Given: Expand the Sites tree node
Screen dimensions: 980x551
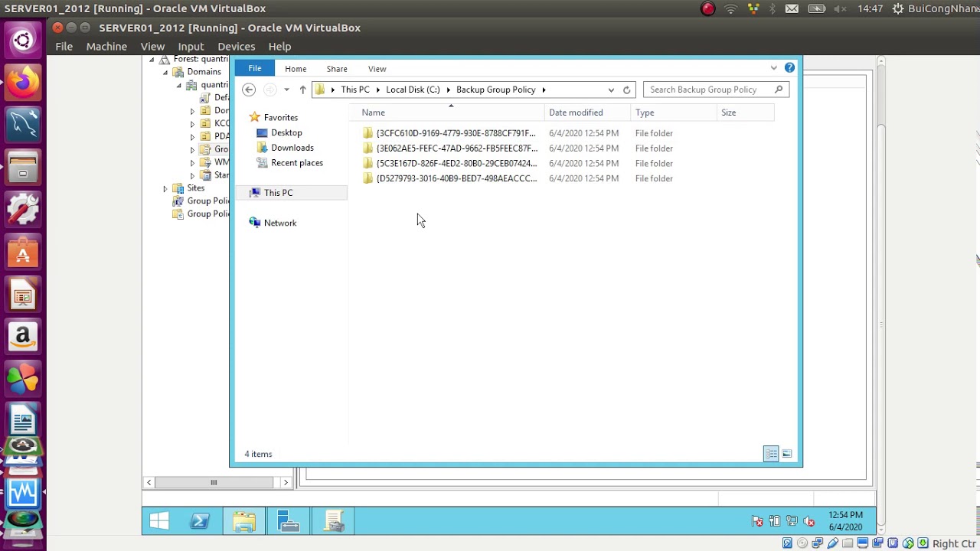Looking at the screenshot, I should click(165, 188).
